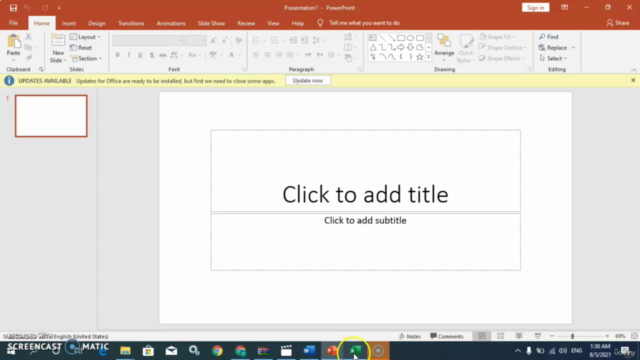Toggle Normal view in status bar
The height and width of the screenshot is (360, 640).
tap(482, 336)
